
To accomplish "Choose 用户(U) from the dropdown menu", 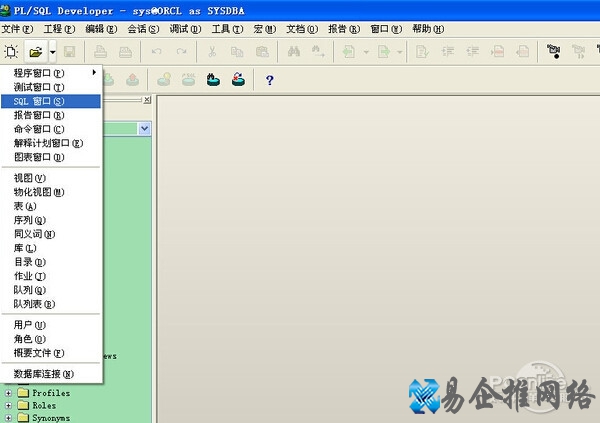I will tap(51, 325).
